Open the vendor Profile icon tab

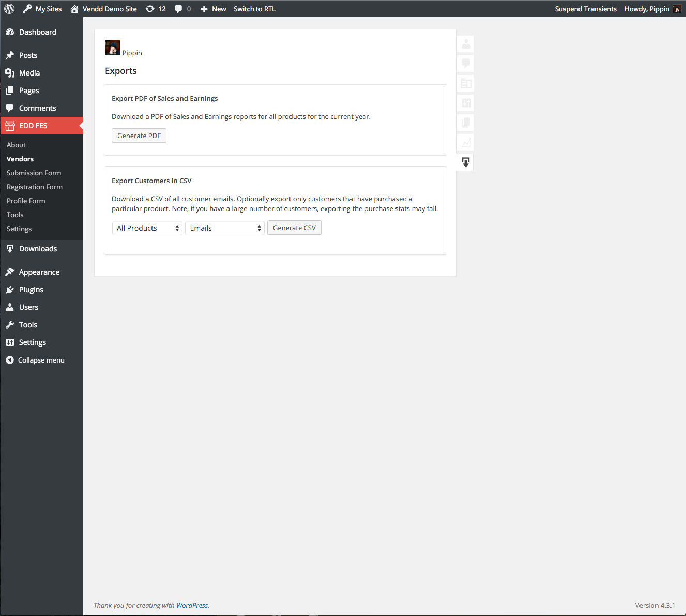pyautogui.click(x=465, y=44)
